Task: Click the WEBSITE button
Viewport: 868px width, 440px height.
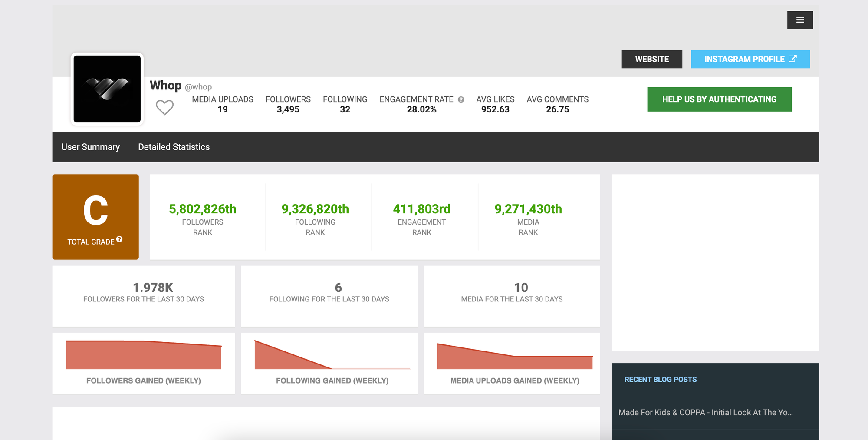Action: pos(652,59)
